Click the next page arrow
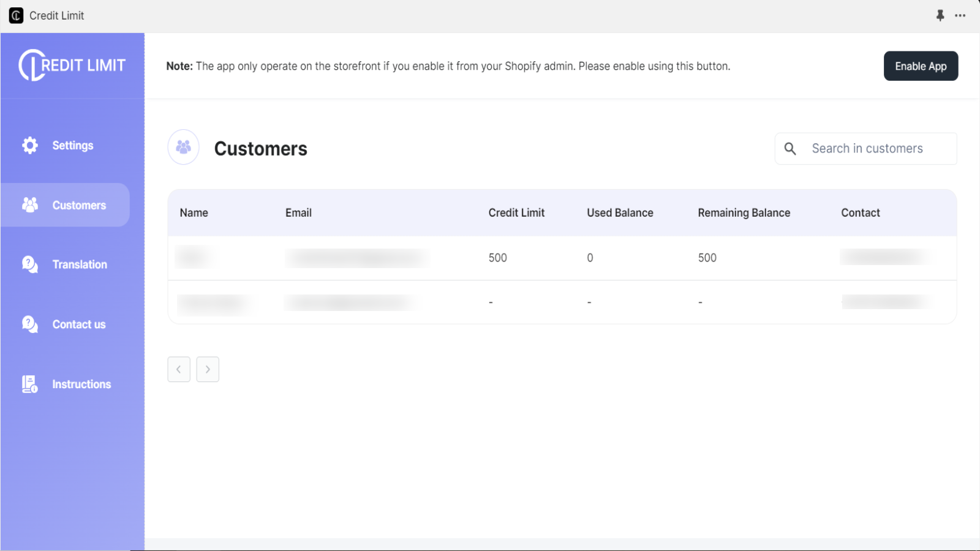 (x=208, y=369)
